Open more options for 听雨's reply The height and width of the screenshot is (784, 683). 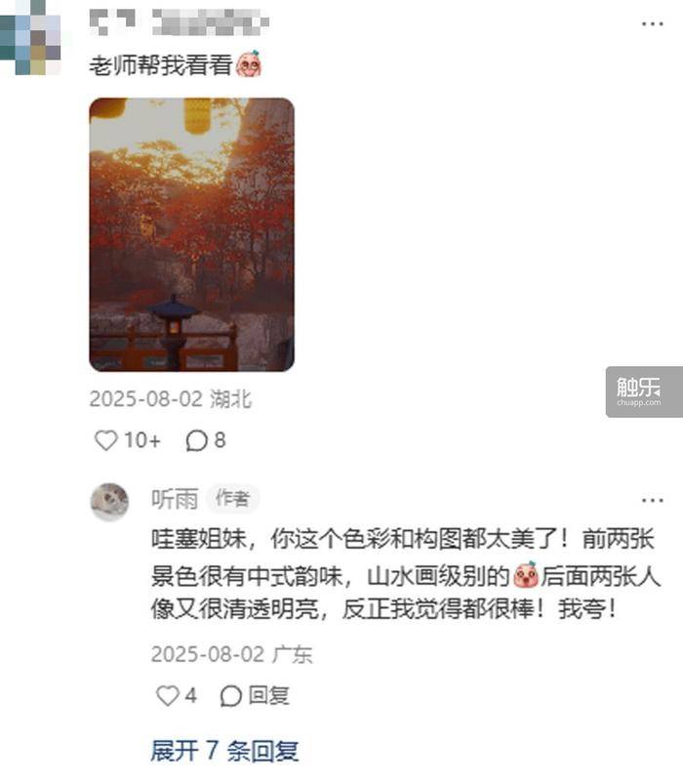point(653,500)
